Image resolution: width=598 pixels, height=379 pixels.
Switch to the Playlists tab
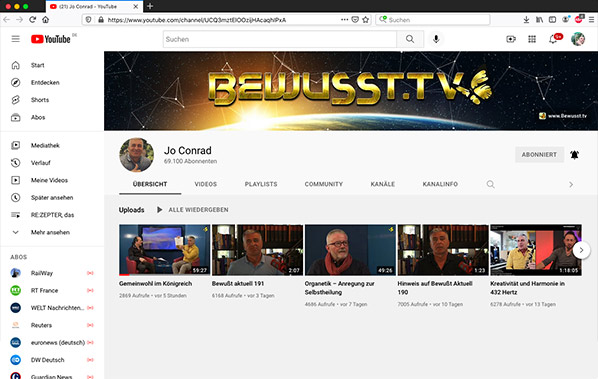tap(261, 184)
